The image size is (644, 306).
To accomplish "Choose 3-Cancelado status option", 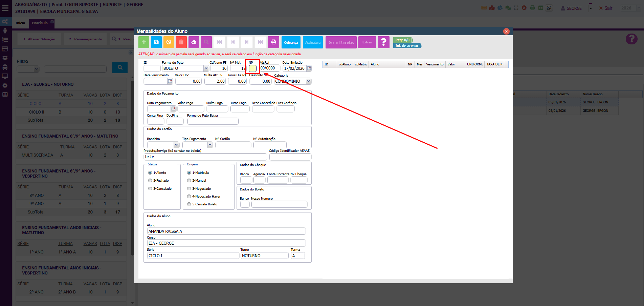I will pyautogui.click(x=150, y=189).
